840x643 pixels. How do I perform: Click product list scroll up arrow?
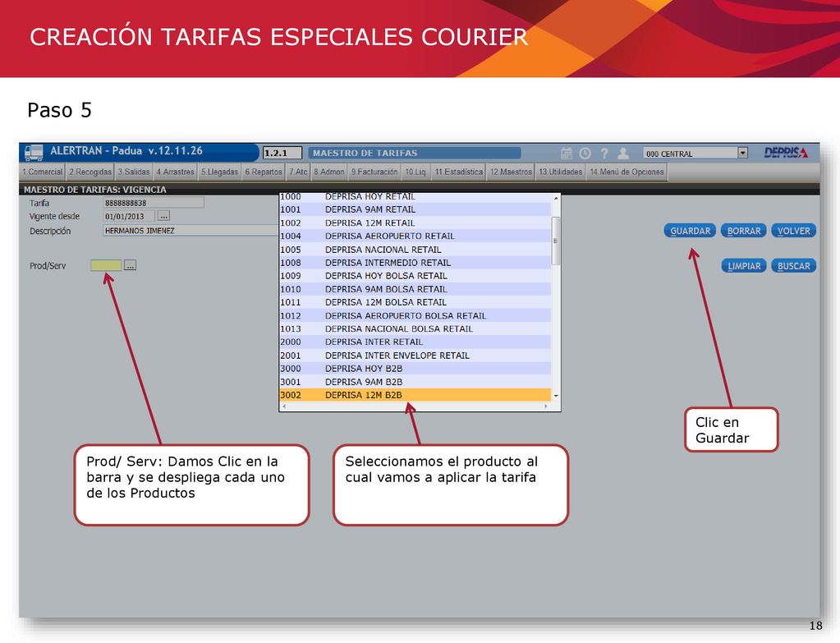556,198
